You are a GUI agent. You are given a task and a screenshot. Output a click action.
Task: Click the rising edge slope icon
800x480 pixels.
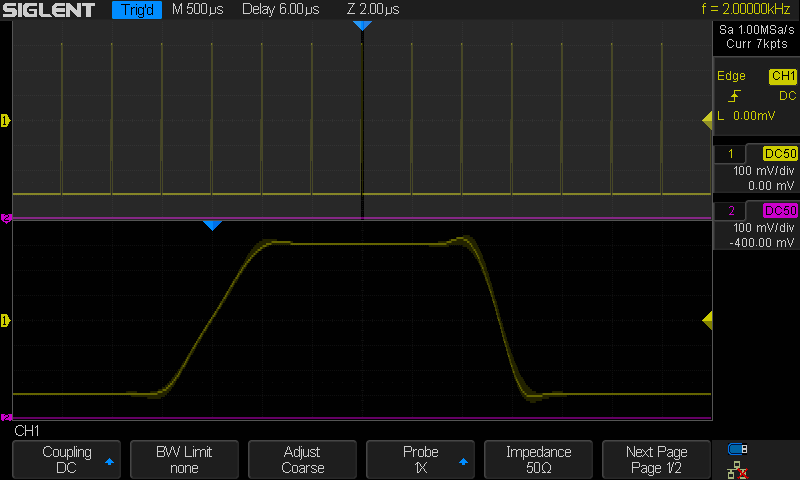[734, 96]
